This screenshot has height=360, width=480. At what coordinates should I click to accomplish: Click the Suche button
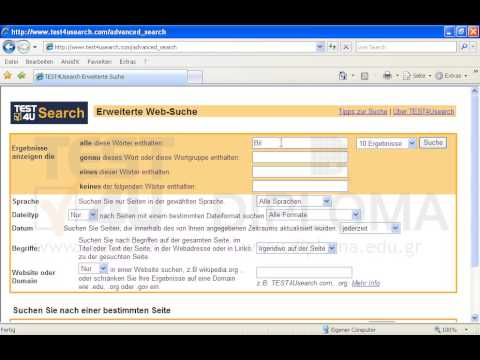point(433,143)
